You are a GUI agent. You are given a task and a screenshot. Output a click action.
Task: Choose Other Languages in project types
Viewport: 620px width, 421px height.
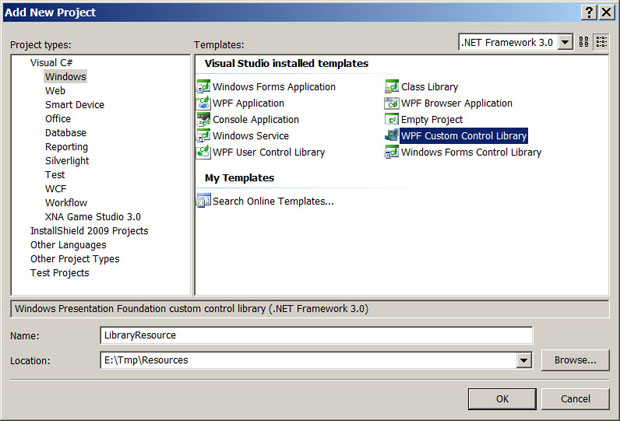click(68, 245)
